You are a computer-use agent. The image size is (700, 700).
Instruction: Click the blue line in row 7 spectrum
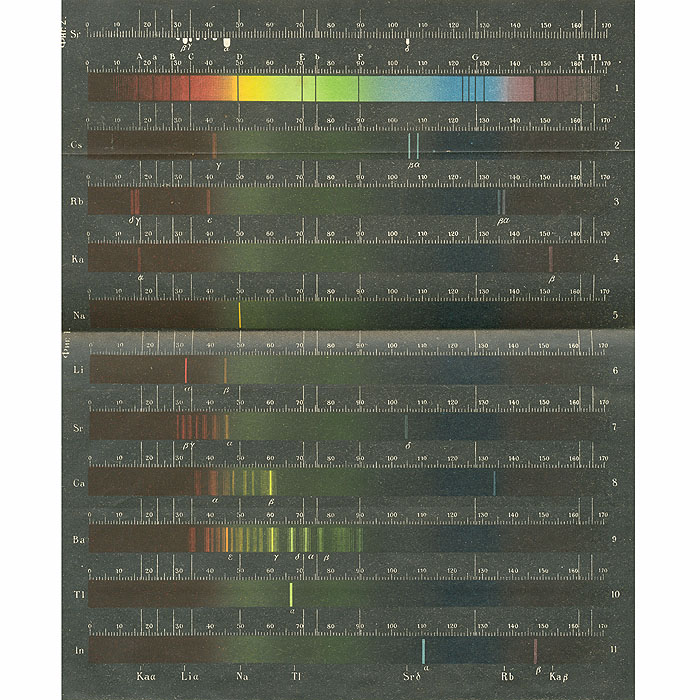point(406,427)
